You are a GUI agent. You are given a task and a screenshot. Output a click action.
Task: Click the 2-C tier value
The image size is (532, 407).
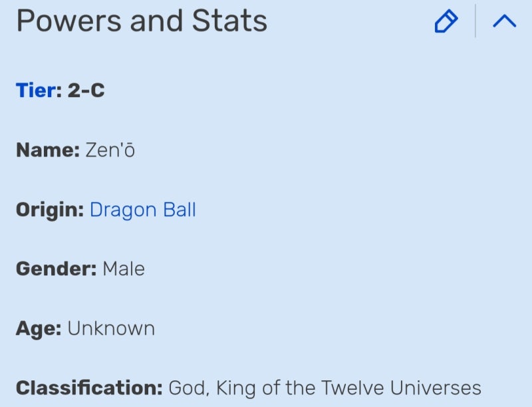click(86, 90)
